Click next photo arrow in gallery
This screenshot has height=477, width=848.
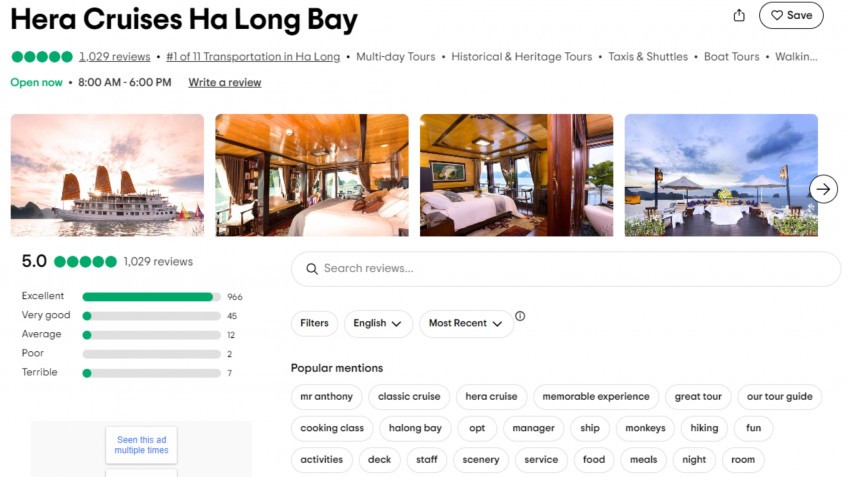pyautogui.click(x=823, y=188)
